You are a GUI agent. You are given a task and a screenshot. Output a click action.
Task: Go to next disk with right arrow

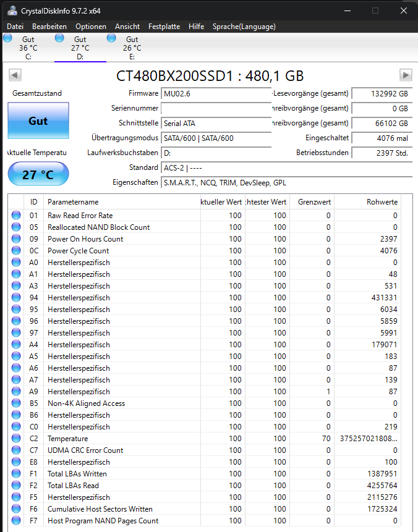coord(406,75)
